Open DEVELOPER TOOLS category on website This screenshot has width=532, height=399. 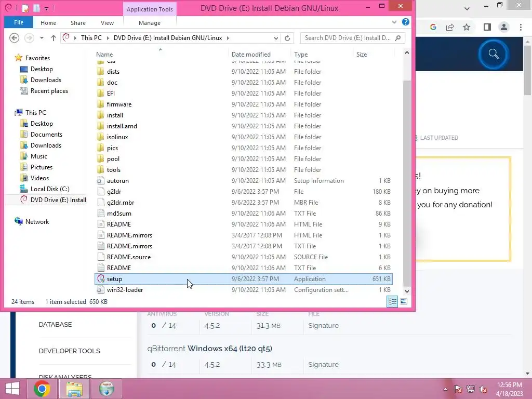pyautogui.click(x=69, y=351)
